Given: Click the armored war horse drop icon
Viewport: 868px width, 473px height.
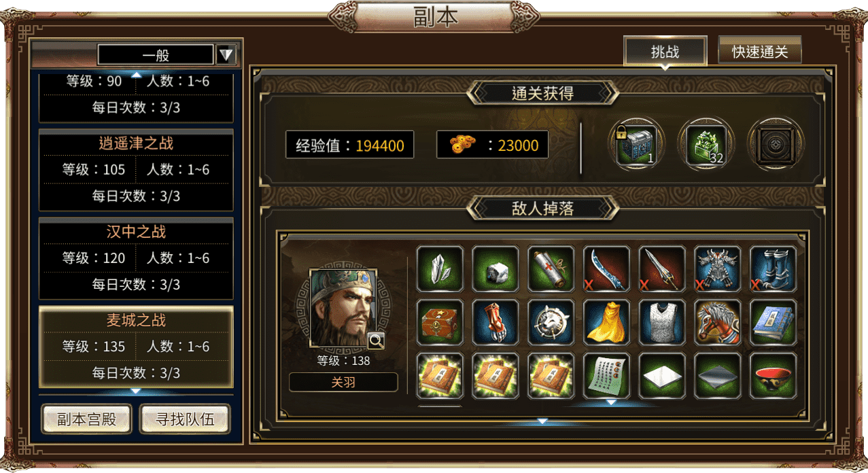Looking at the screenshot, I should pyautogui.click(x=718, y=322).
